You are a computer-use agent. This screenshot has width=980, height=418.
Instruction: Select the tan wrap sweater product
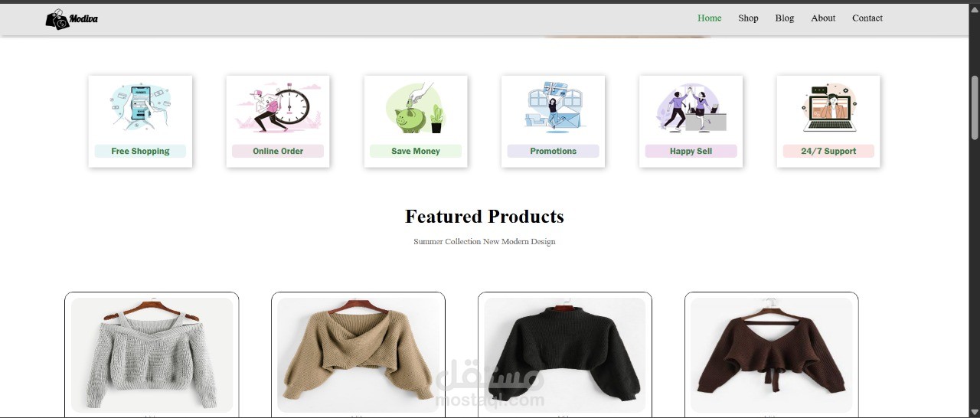click(x=358, y=355)
